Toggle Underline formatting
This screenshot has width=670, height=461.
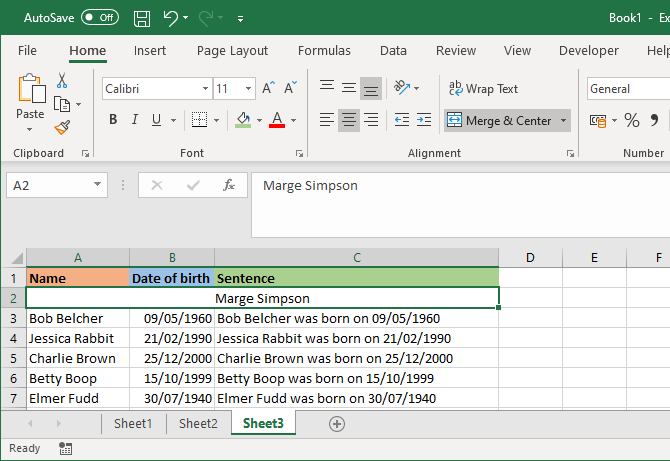[x=156, y=120]
